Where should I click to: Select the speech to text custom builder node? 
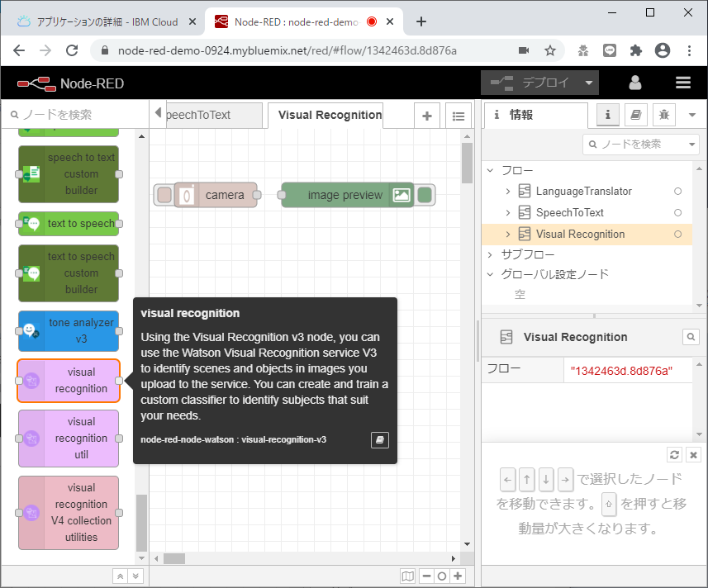coord(68,174)
